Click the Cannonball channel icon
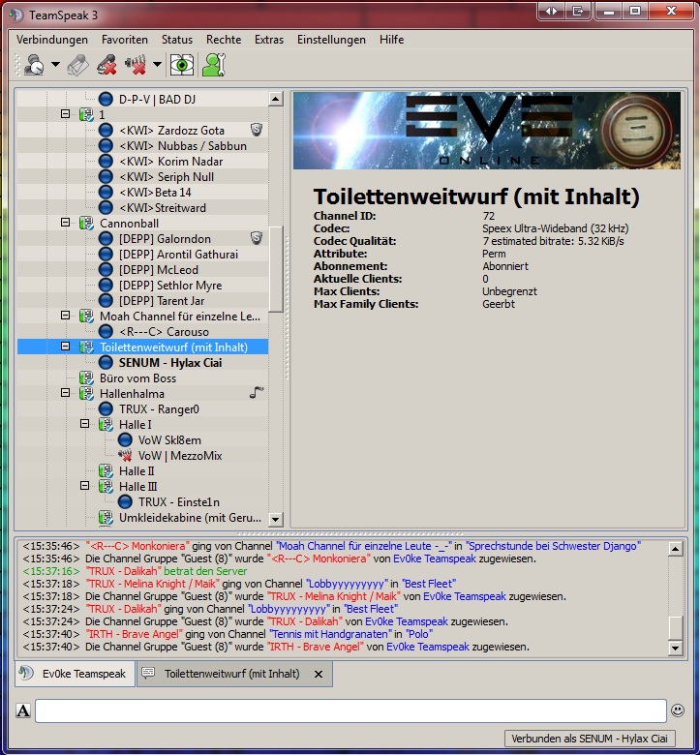 point(87,223)
